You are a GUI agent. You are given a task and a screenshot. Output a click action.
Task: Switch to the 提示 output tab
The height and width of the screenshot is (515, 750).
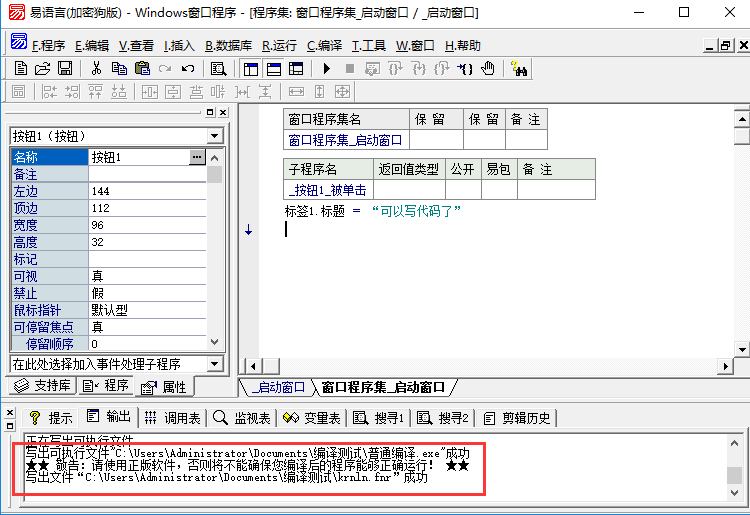pos(51,417)
